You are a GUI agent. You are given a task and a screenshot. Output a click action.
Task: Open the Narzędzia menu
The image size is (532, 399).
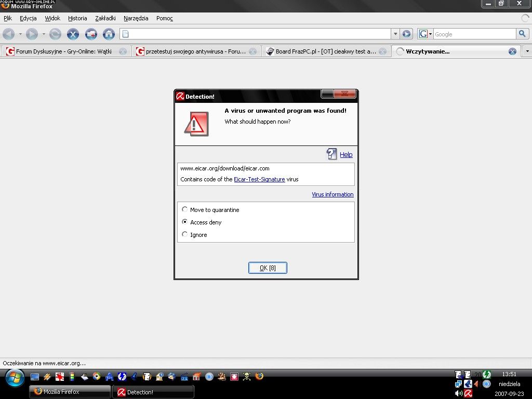[x=136, y=18]
